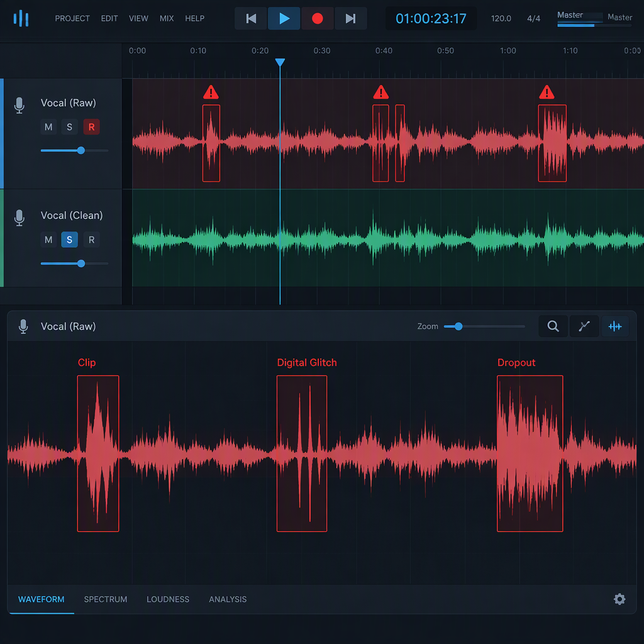
Task: Open the HELP menu
Action: pyautogui.click(x=195, y=18)
